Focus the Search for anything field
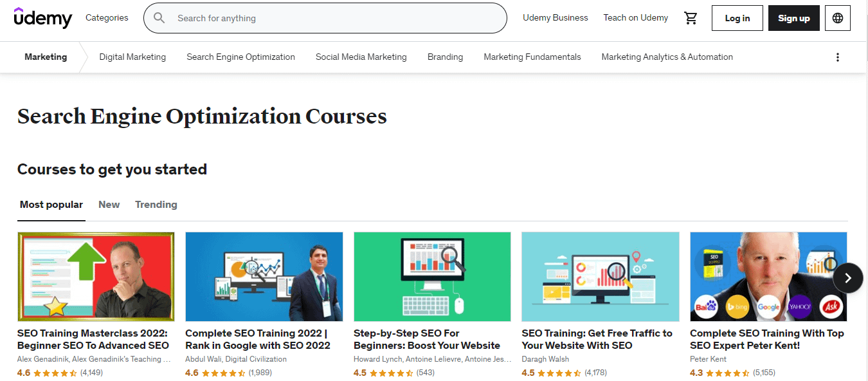This screenshot has width=868, height=381. 325,18
